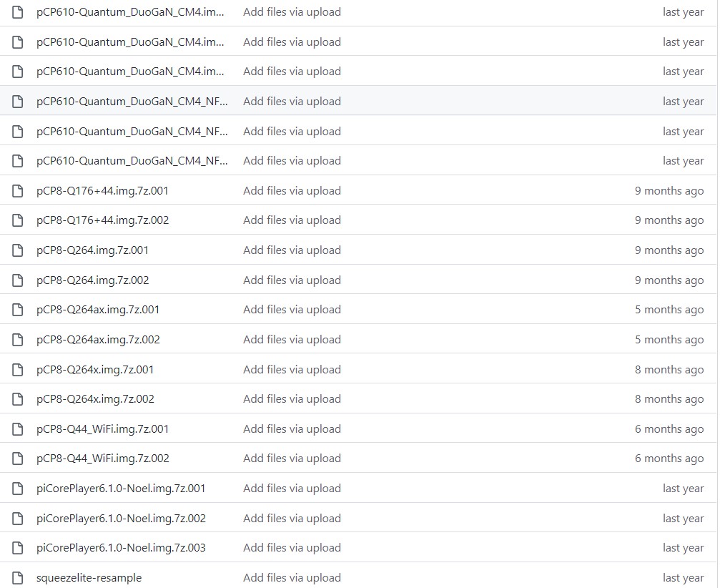Open piCorePlayer6.1.0-Noel.img.7z.003 file
Image resolution: width=720 pixels, height=588 pixels.
[122, 548]
